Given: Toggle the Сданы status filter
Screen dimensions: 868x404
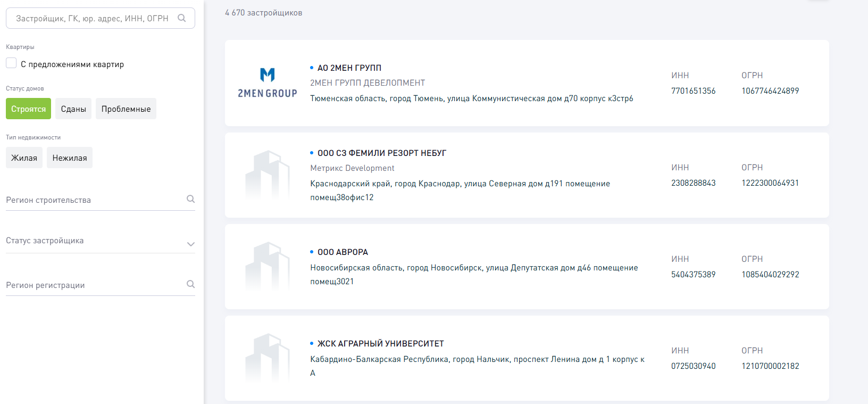Looking at the screenshot, I should [73, 109].
